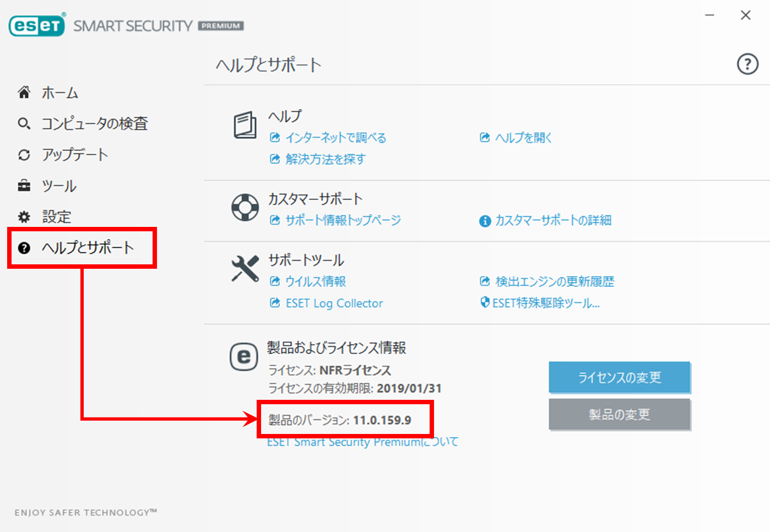Click 製品の変更 button
The image size is (770, 532).
tap(619, 414)
